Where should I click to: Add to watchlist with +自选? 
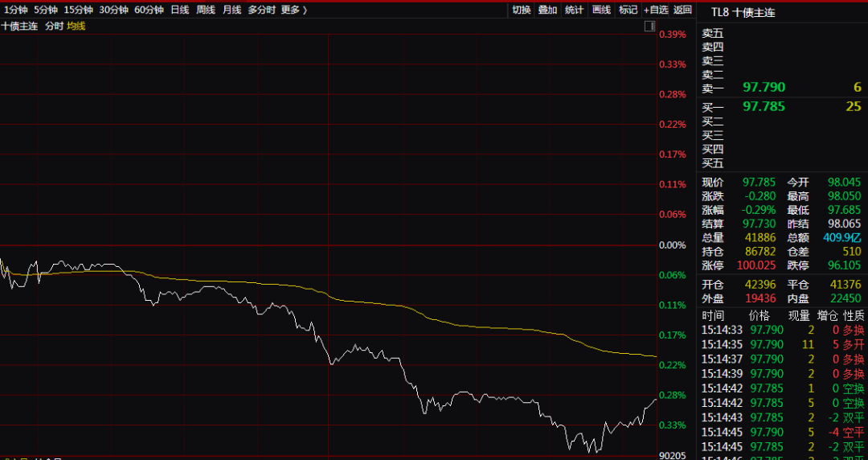[x=656, y=10]
